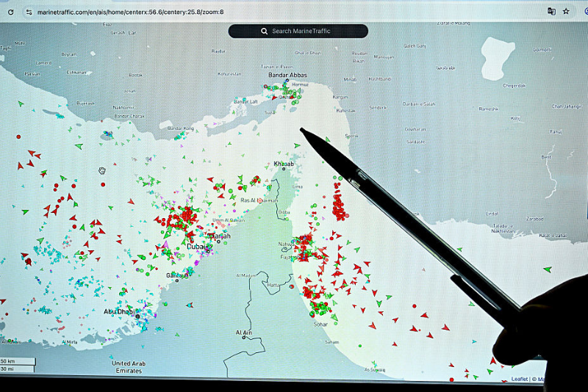Click the magnifier icon in MarineTraffic search
The width and height of the screenshot is (588, 392).
tap(265, 31)
